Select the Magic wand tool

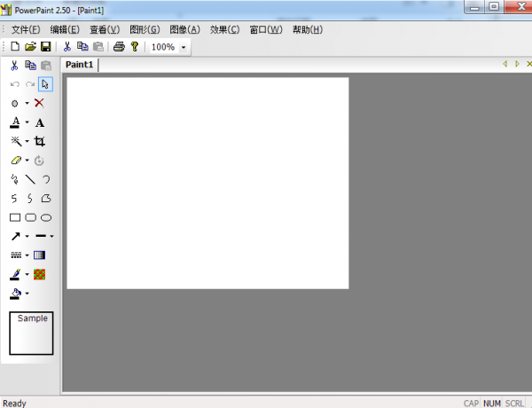pos(16,141)
